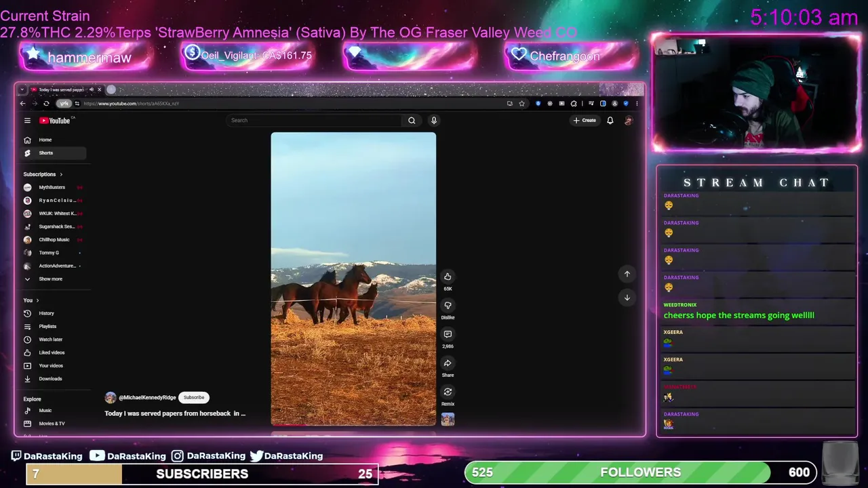
Task: Open the tab search dropdown arrow
Action: click(22, 89)
